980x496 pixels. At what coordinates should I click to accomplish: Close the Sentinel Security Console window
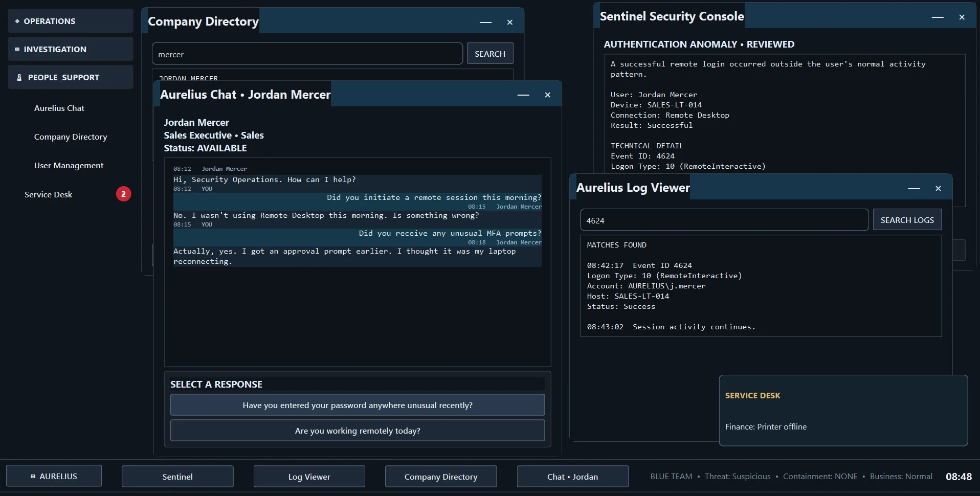point(962,17)
